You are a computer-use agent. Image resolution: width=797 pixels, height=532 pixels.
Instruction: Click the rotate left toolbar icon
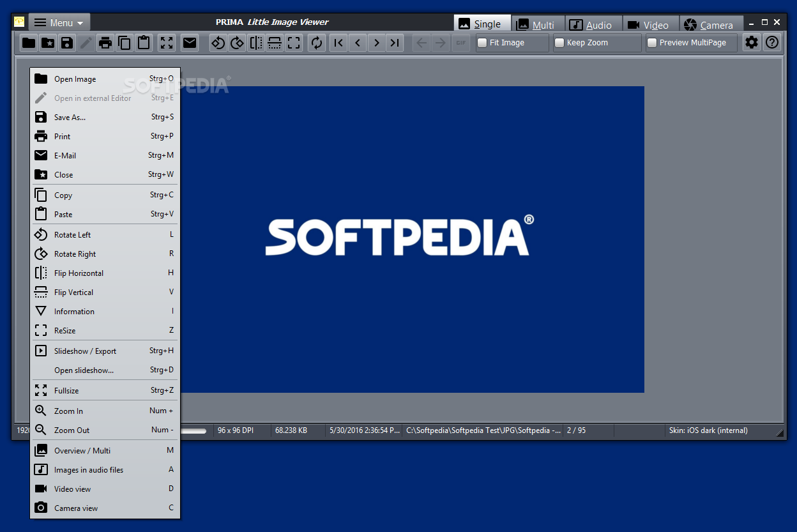[218, 43]
